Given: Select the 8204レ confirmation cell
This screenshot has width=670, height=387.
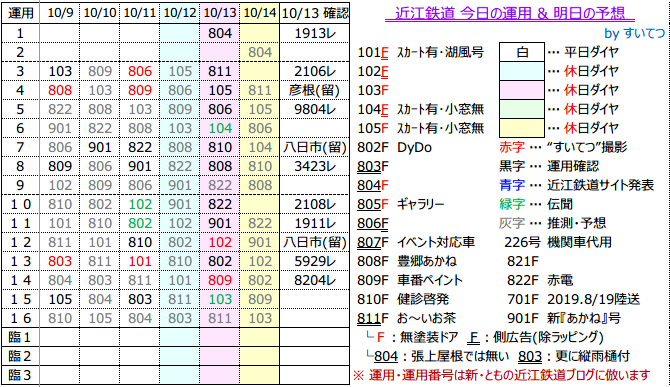Looking at the screenshot, I should [x=315, y=280].
